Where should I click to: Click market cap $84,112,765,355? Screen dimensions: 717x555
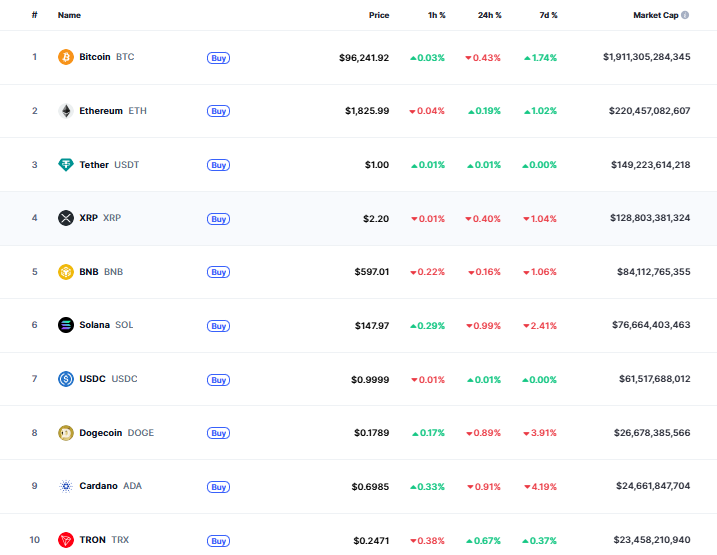point(654,272)
